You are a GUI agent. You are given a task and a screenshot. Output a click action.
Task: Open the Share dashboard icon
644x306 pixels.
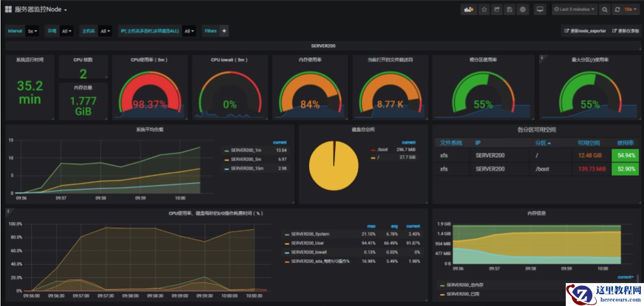[x=497, y=10]
